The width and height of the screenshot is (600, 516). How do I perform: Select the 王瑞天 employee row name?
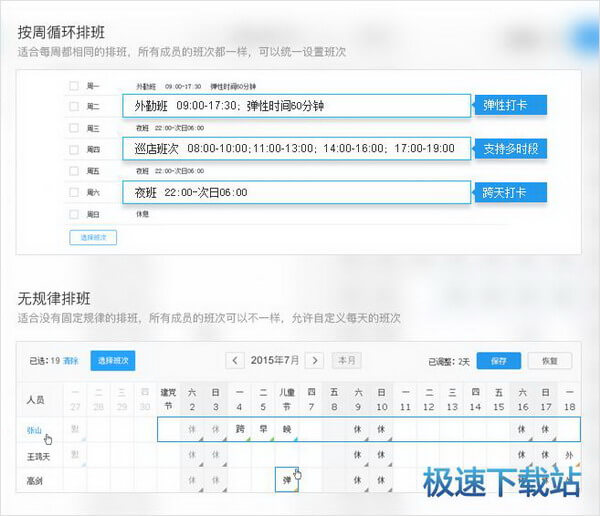38,456
